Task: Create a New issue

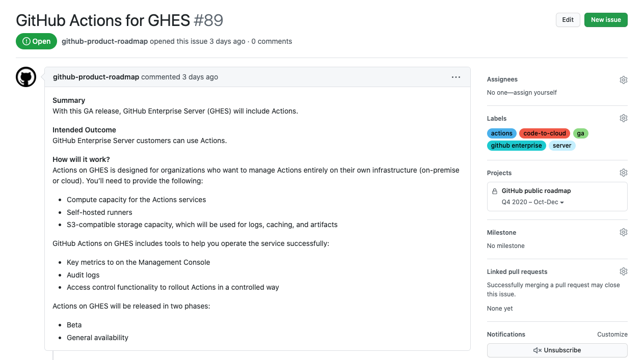Action: coord(606,20)
